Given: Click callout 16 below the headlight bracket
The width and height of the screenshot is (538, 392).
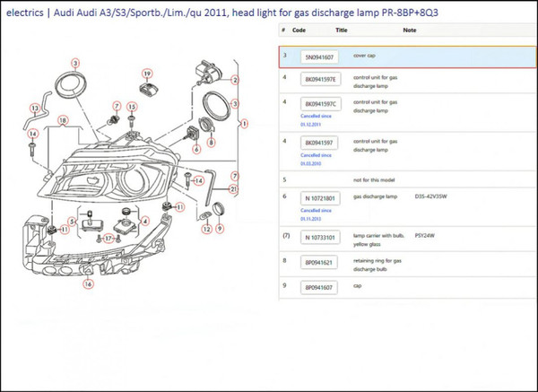Looking at the screenshot, I should pyautogui.click(x=87, y=283).
